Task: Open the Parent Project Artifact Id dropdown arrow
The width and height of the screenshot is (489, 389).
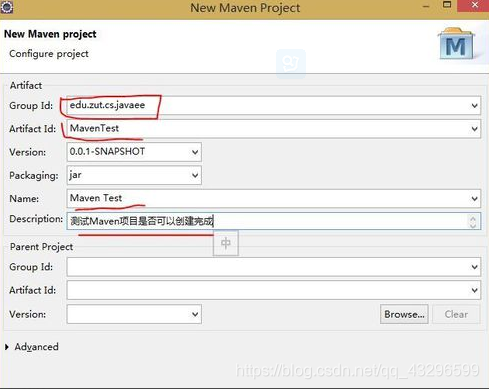Action: (x=474, y=290)
